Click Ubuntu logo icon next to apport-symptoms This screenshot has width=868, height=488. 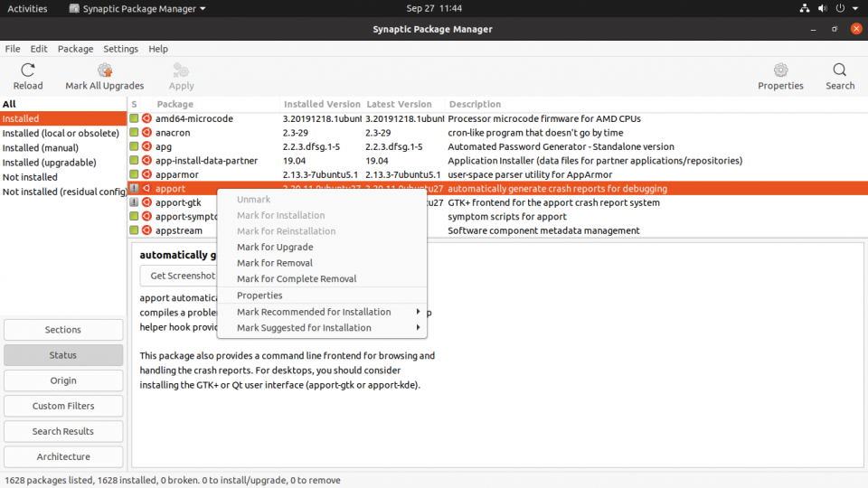click(x=146, y=216)
